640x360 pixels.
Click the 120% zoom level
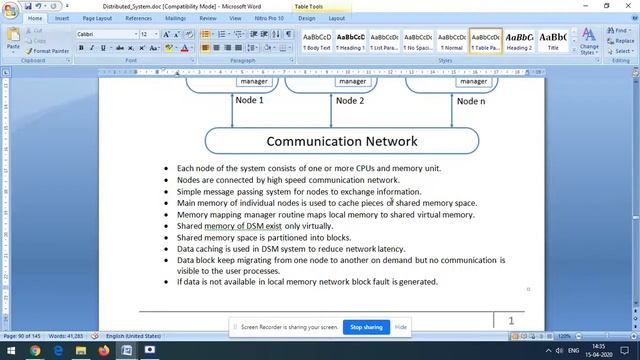click(x=564, y=336)
